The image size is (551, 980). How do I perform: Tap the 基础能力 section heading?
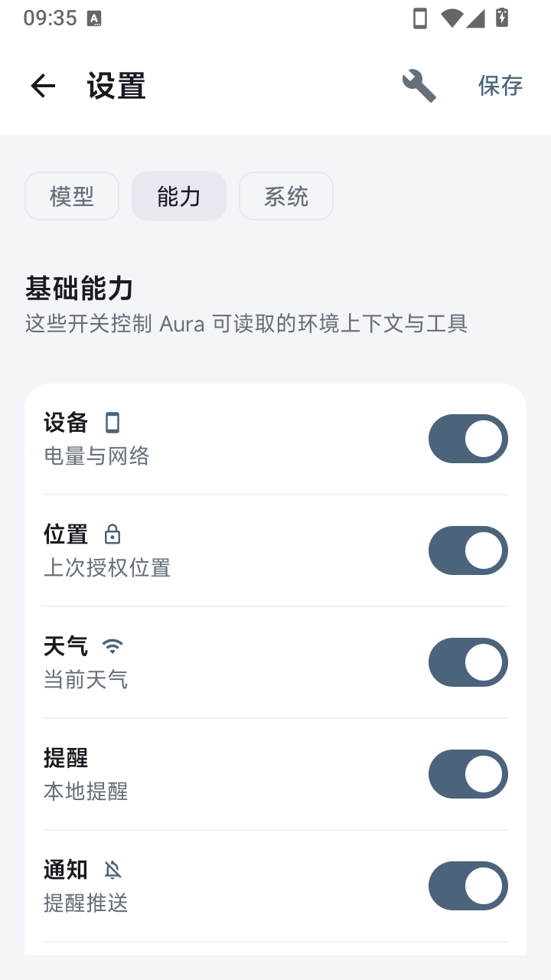80,289
